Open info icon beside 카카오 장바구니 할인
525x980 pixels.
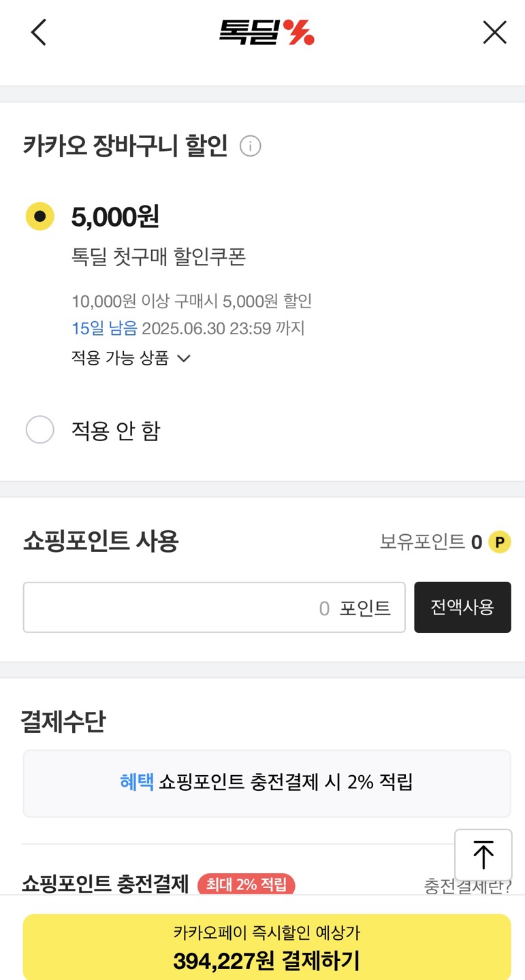[251, 146]
